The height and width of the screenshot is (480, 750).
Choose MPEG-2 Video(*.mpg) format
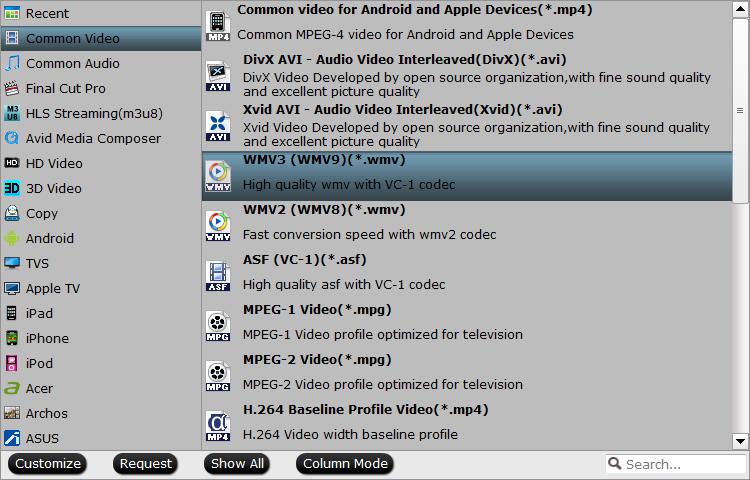coord(467,376)
